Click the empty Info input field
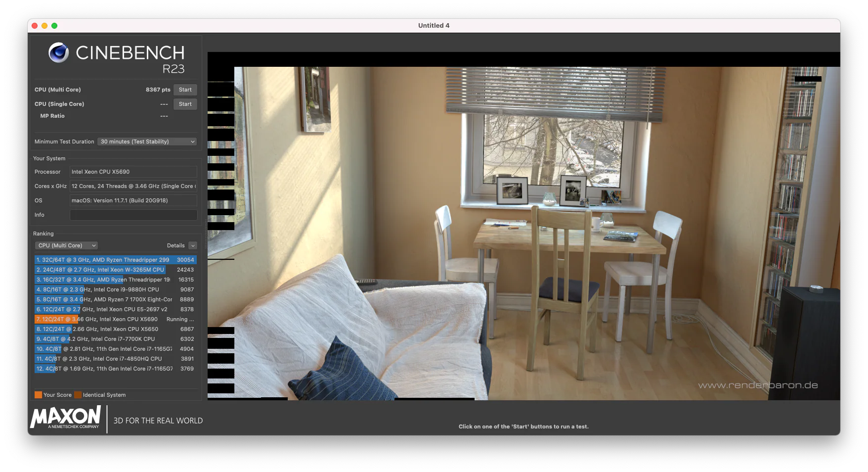Viewport: 868px width, 472px height. point(133,215)
